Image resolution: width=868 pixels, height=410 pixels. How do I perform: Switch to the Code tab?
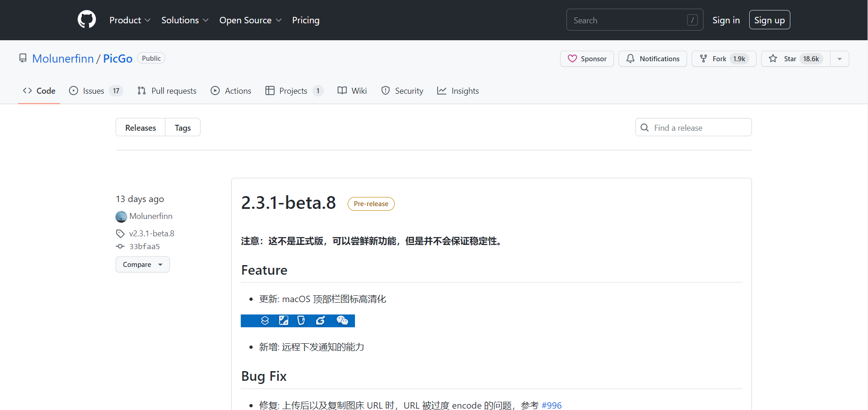(x=39, y=91)
